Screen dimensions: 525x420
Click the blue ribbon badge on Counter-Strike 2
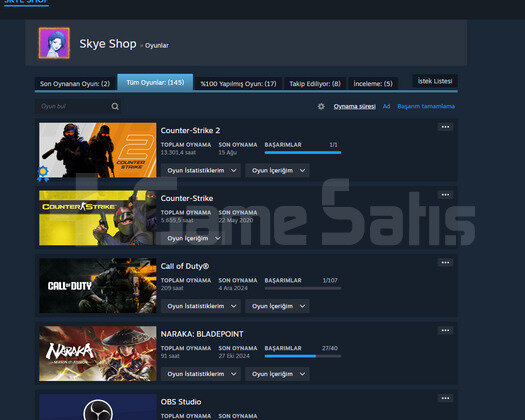coord(43,173)
